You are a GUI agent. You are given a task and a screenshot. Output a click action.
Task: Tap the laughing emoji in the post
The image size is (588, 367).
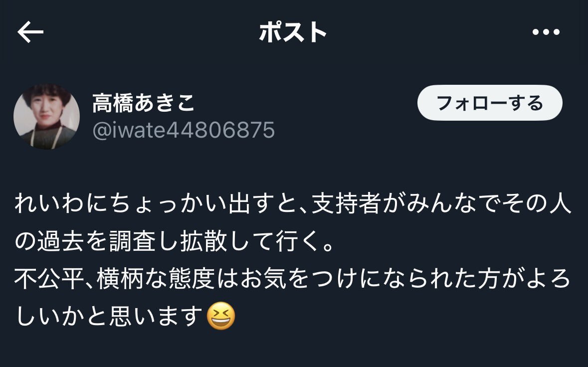[x=221, y=316]
